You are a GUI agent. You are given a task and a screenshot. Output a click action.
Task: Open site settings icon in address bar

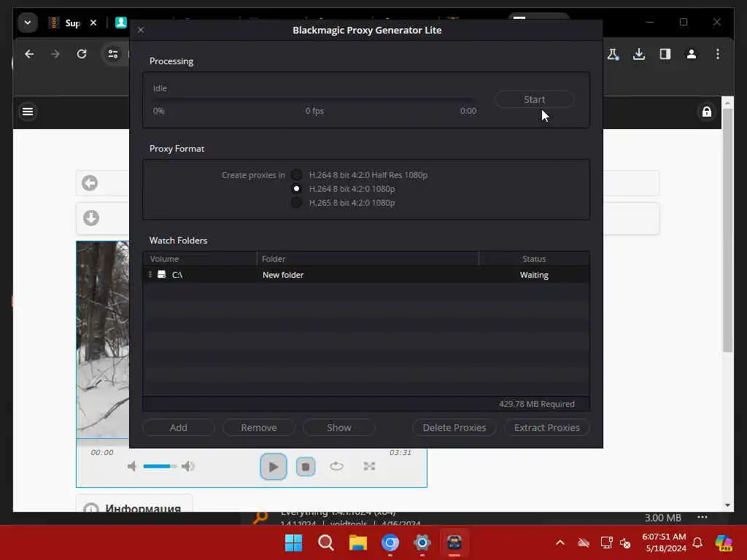(x=113, y=54)
